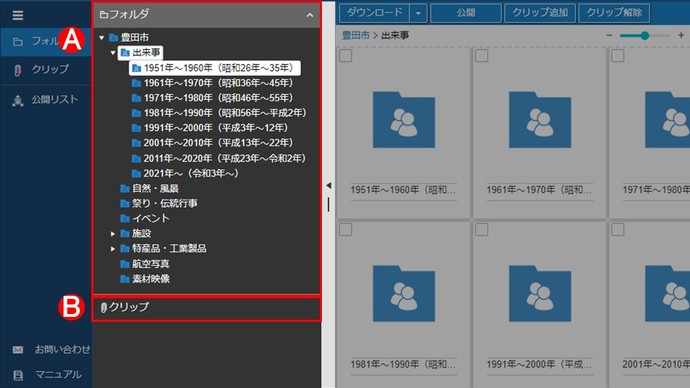Select クリップ text in the left sidebar
Image resolution: width=690 pixels, height=388 pixels.
tap(50, 70)
